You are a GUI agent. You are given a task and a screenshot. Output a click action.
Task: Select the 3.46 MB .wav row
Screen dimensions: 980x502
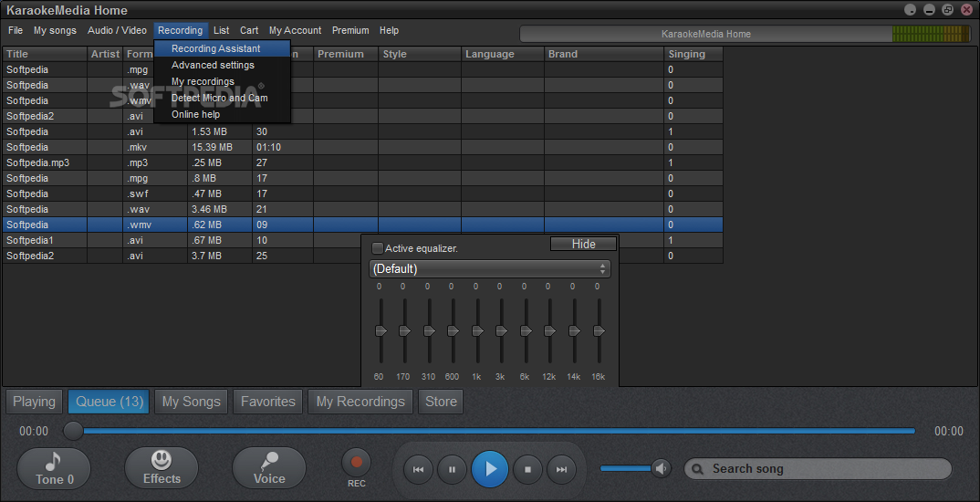click(363, 209)
